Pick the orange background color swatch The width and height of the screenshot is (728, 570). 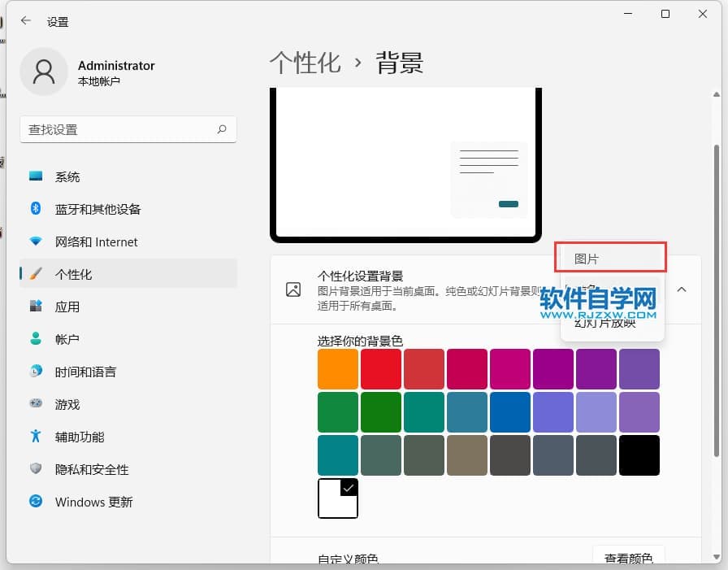(x=338, y=369)
